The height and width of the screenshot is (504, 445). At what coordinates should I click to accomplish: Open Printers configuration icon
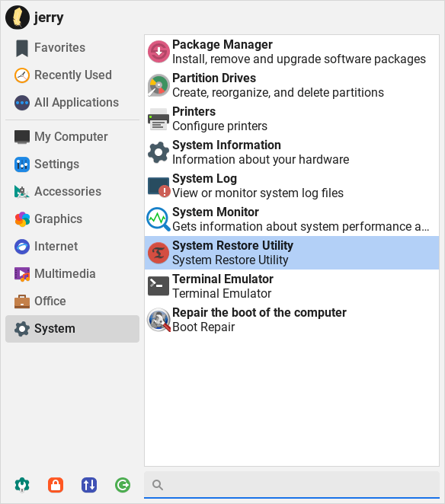point(158,119)
